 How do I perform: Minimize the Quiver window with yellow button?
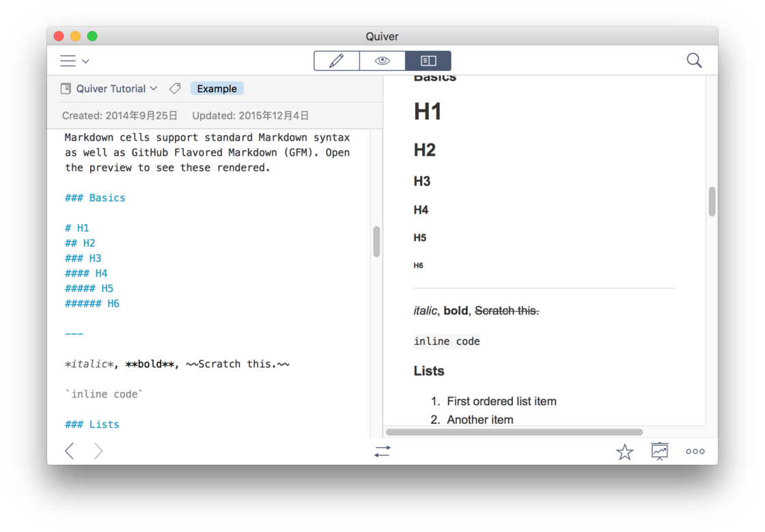76,36
